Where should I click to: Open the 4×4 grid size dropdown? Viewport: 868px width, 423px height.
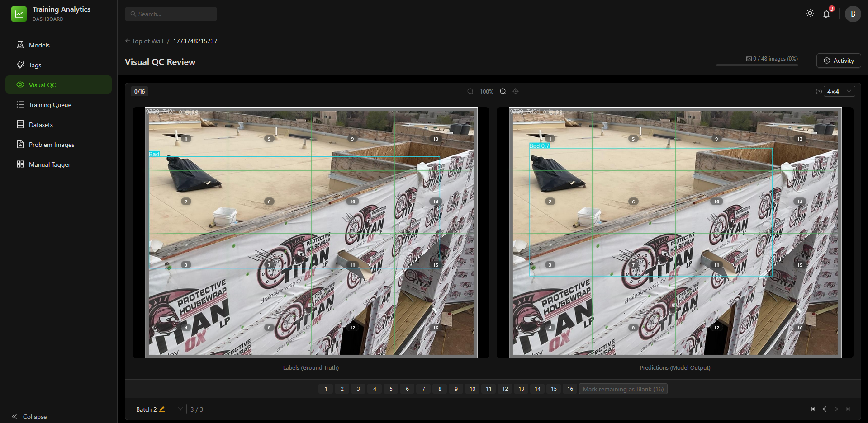839,91
